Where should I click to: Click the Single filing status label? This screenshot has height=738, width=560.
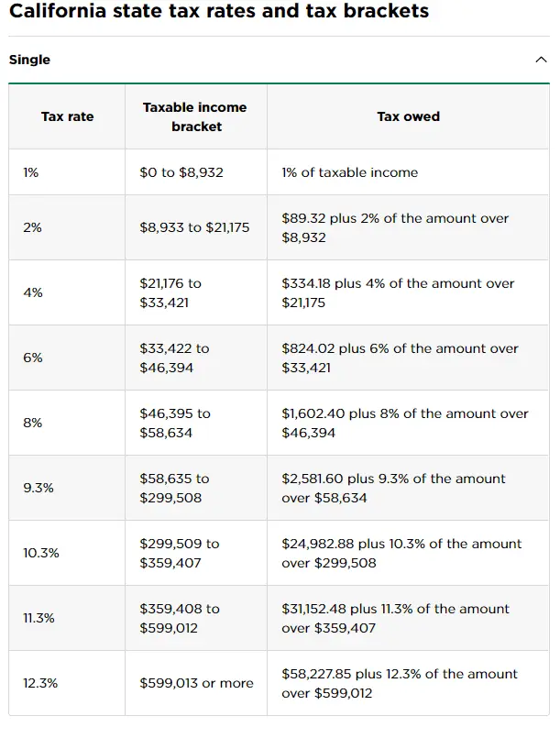point(29,60)
